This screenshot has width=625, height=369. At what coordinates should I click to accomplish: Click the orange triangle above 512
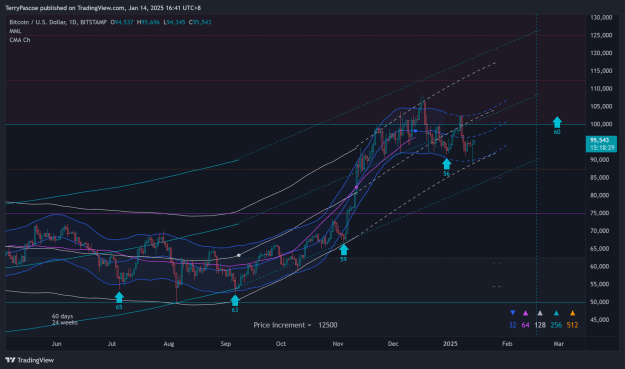click(x=572, y=313)
